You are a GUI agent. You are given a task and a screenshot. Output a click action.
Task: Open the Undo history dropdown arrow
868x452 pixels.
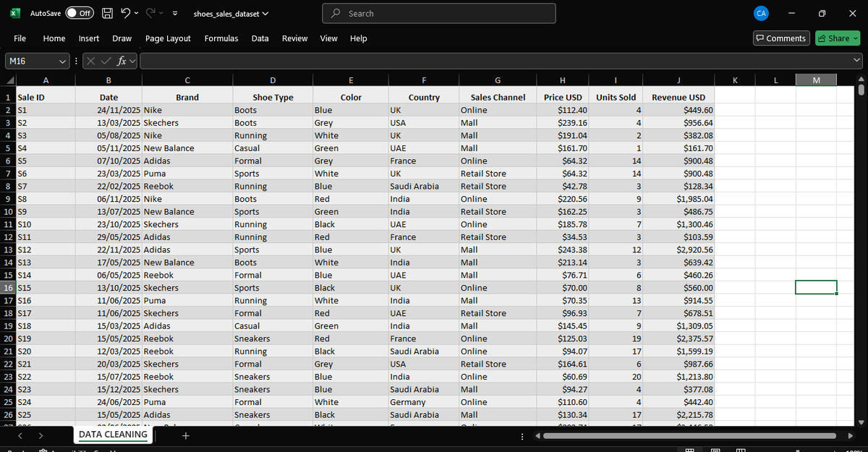point(135,14)
